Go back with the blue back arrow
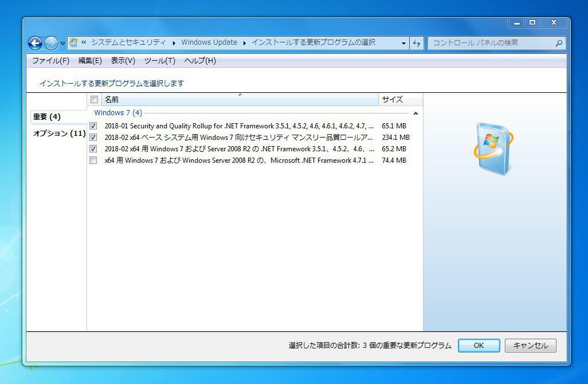 coord(36,43)
